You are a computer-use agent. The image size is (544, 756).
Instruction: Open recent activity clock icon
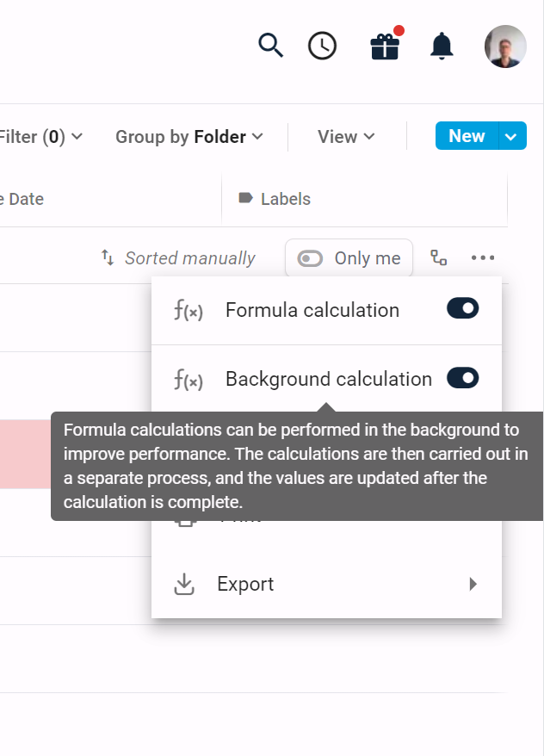click(322, 46)
